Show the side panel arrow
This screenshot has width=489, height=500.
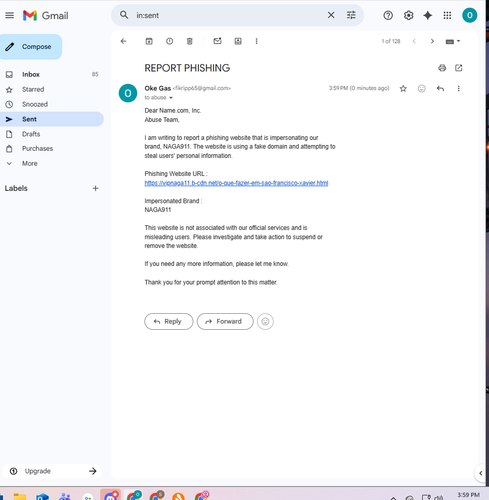tap(480, 473)
